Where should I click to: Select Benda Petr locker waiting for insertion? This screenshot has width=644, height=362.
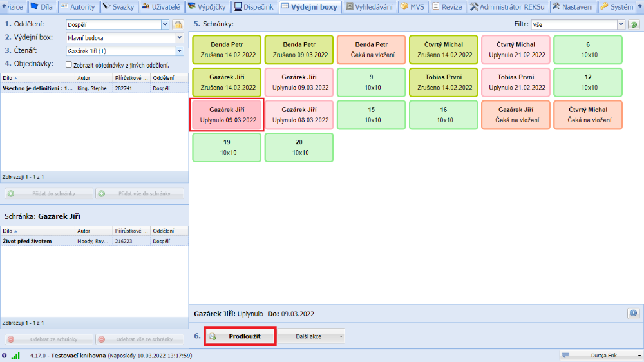(x=372, y=50)
